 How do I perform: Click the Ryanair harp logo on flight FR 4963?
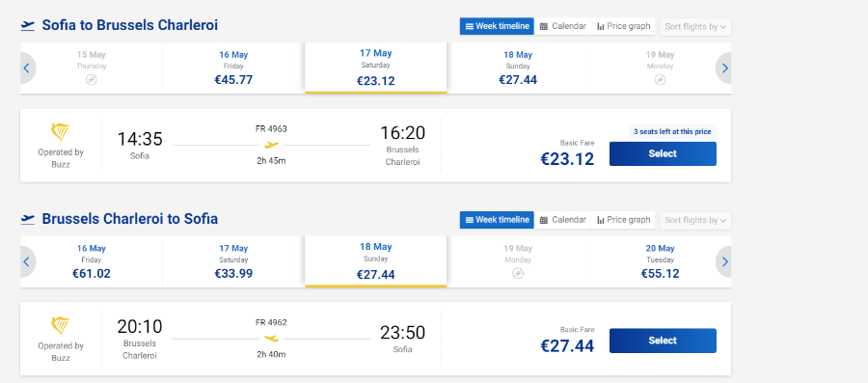[61, 132]
